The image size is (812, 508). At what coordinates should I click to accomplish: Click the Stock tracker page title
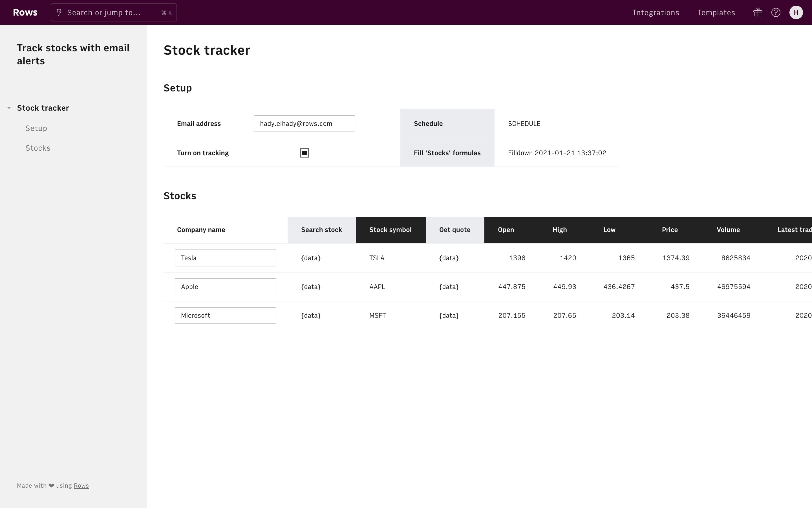point(207,51)
